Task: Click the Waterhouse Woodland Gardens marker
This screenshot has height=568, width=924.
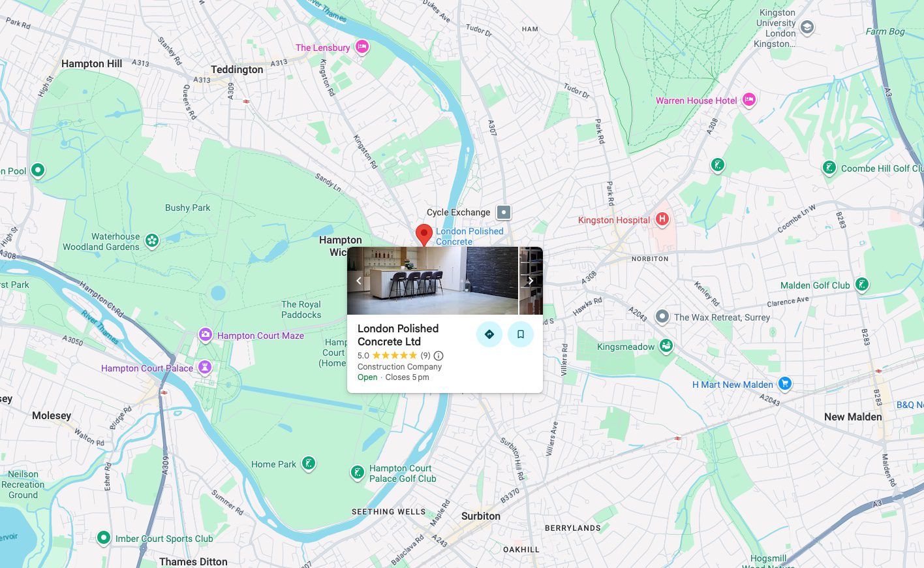Action: pos(152,241)
